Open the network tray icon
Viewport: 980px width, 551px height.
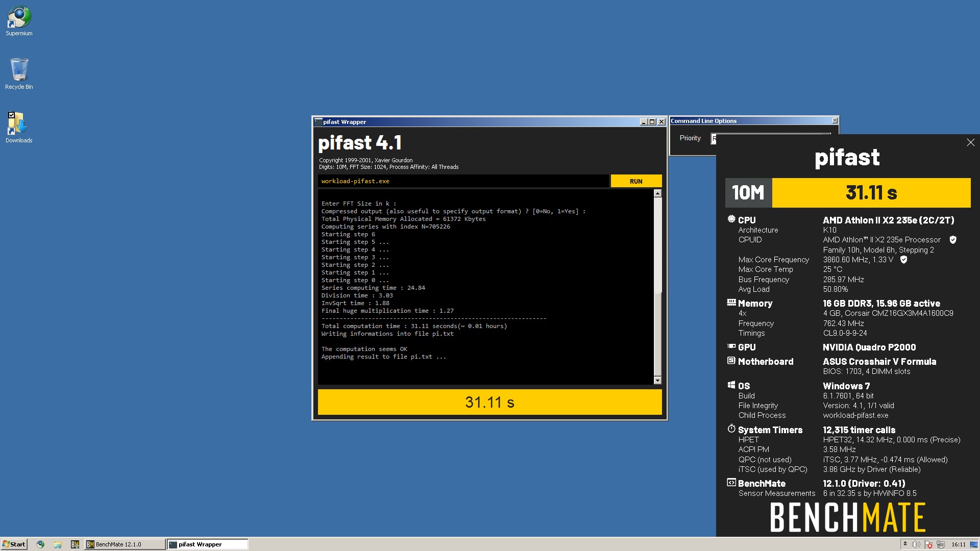point(941,544)
